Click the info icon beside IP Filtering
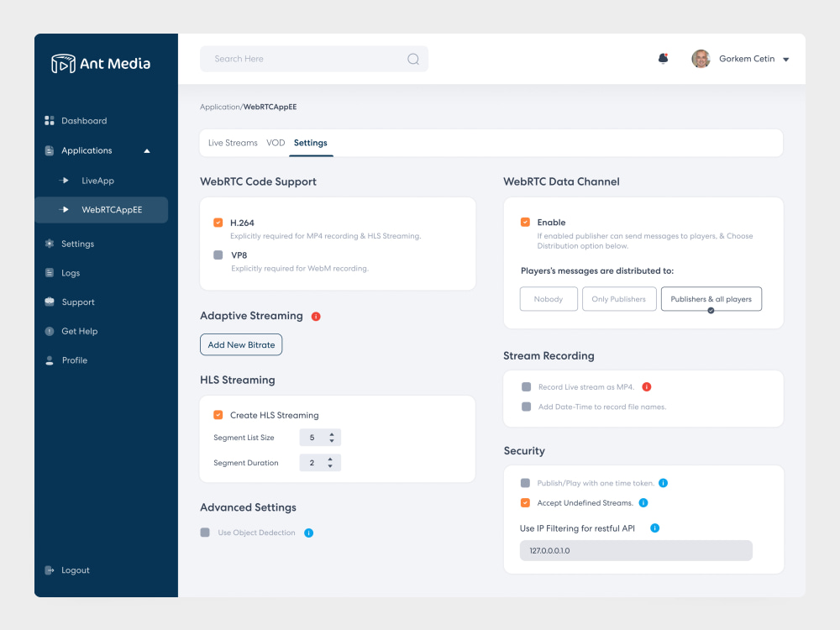The height and width of the screenshot is (630, 840). click(x=654, y=528)
